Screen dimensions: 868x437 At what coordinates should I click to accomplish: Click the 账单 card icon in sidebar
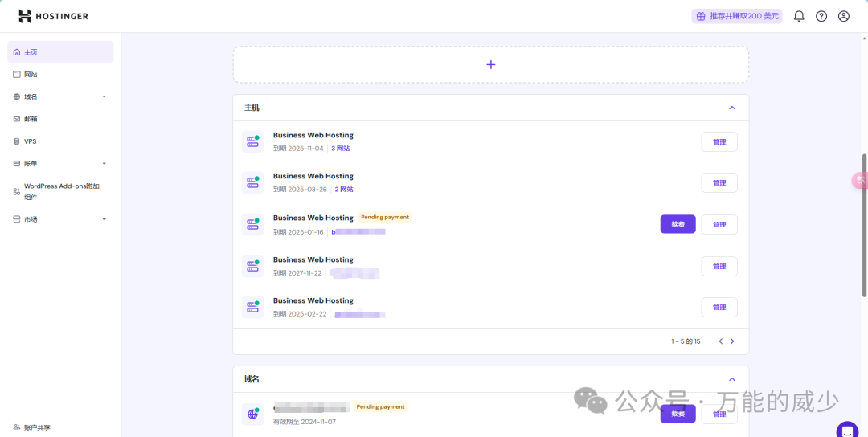pyautogui.click(x=17, y=164)
